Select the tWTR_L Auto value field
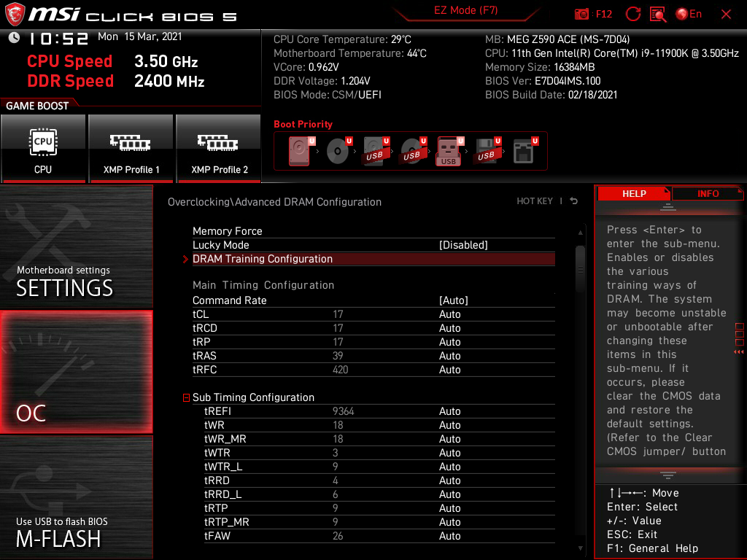The width and height of the screenshot is (747, 560). 449,467
